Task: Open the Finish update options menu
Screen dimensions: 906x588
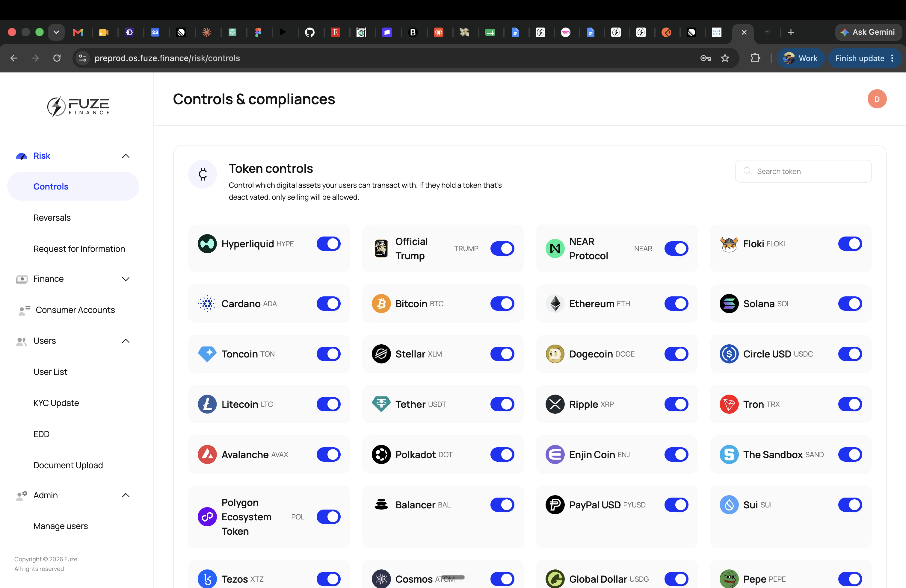Action: [x=892, y=58]
